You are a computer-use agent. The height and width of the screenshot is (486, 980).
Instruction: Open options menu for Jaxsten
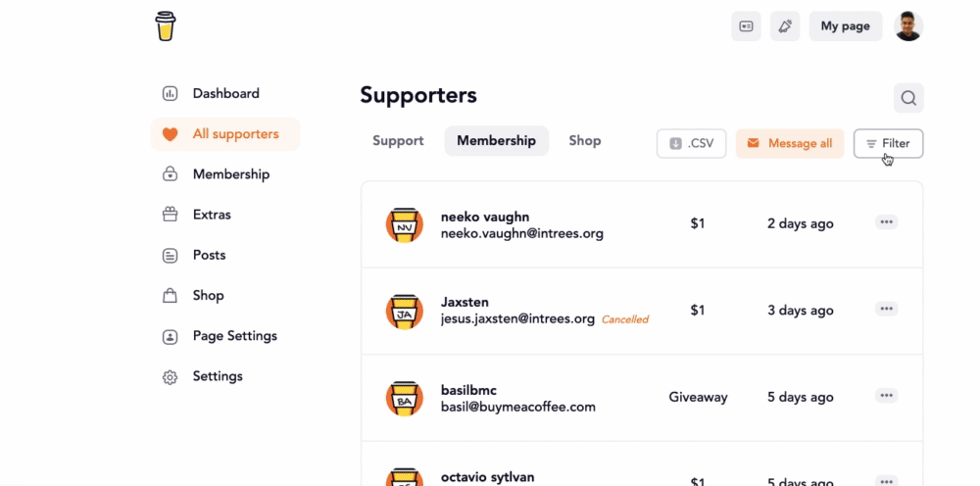click(886, 309)
